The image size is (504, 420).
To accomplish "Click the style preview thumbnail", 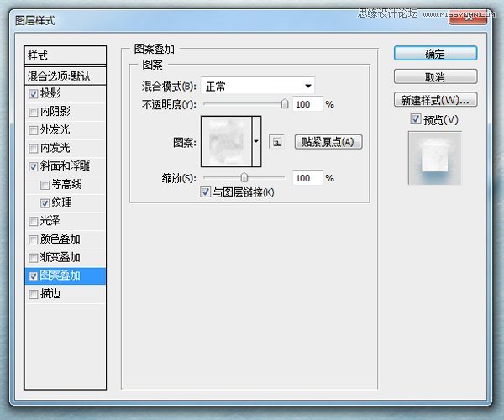I will click(x=434, y=158).
